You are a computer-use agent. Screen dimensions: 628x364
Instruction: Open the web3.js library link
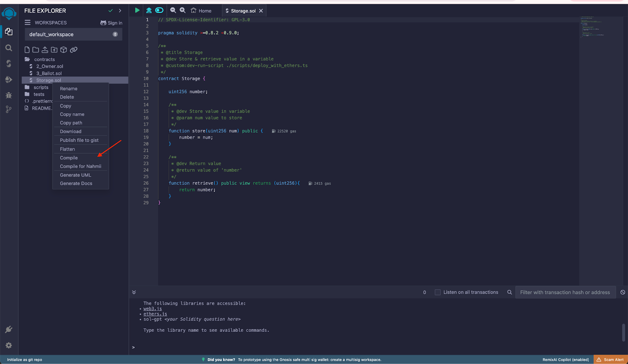point(152,308)
